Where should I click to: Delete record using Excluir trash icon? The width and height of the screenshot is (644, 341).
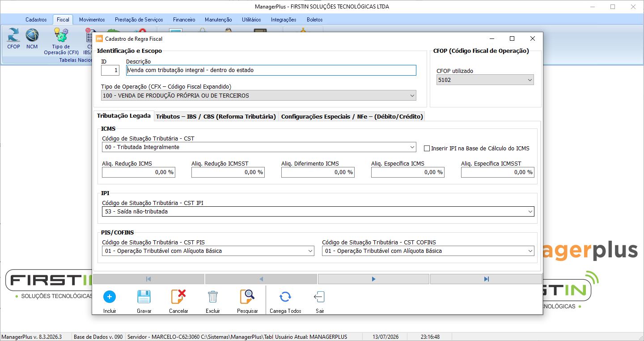pyautogui.click(x=213, y=297)
